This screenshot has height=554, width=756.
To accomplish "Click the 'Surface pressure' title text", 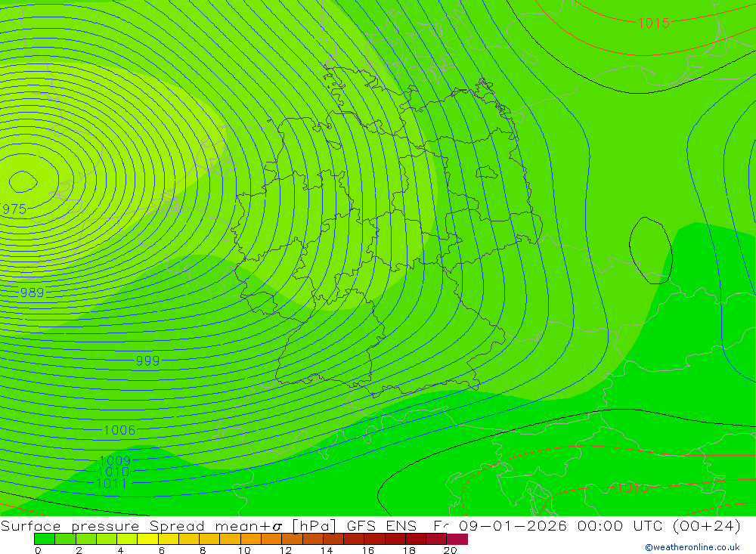I will tap(70, 525).
